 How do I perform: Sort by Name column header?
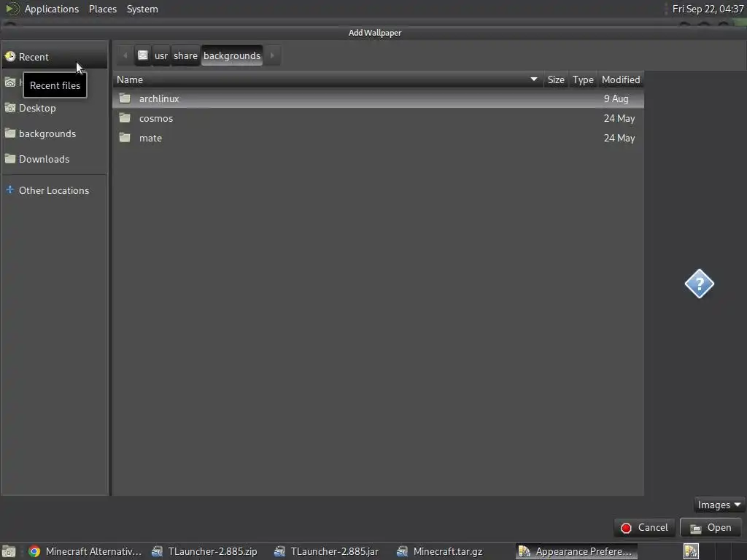pos(328,80)
